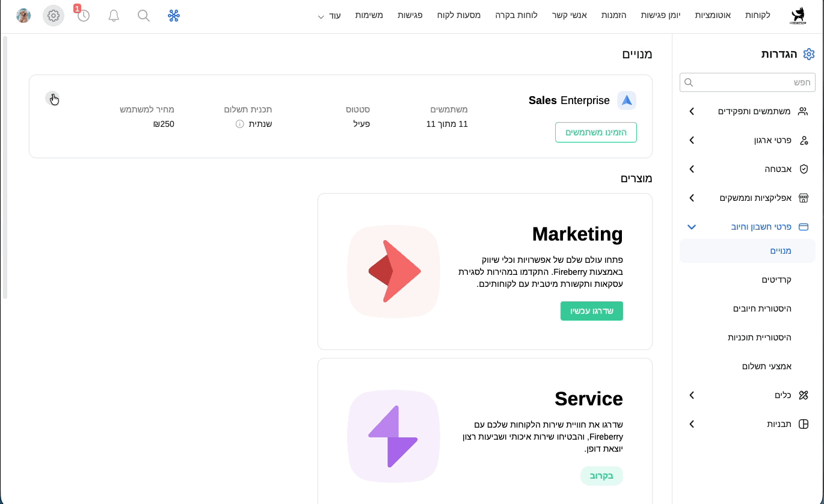
Task: Expand the משתמשים ותפקידים section
Action: 692,111
